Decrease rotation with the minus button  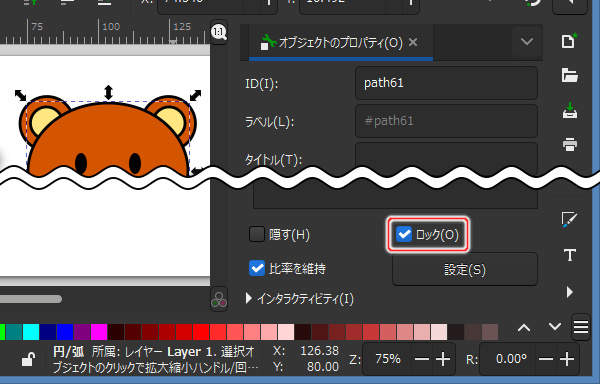point(546,359)
